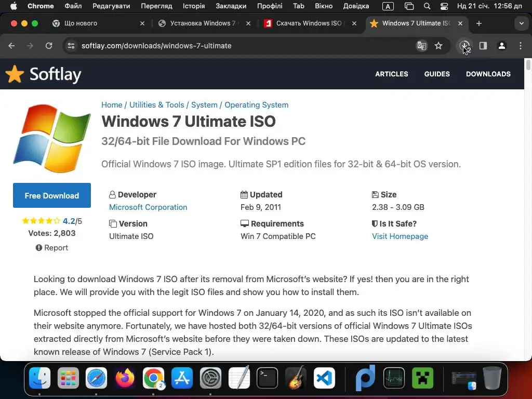Open GarageBand from the Dock
The width and height of the screenshot is (532, 399).
click(x=296, y=378)
